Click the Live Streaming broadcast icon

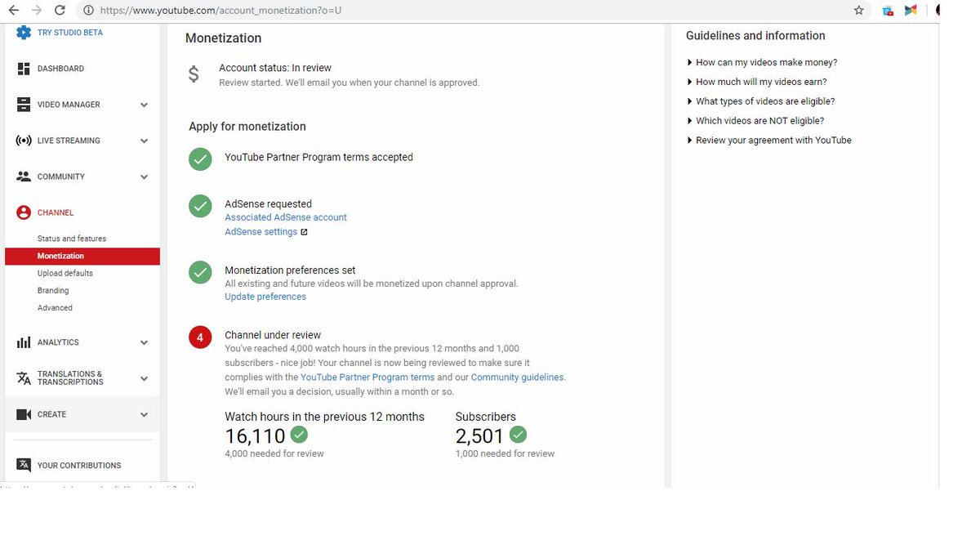coord(24,141)
